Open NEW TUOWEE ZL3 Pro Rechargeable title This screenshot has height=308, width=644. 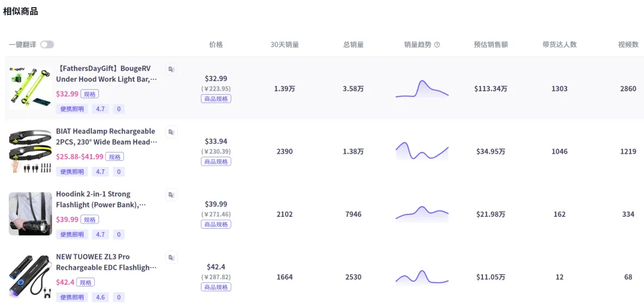pos(106,262)
